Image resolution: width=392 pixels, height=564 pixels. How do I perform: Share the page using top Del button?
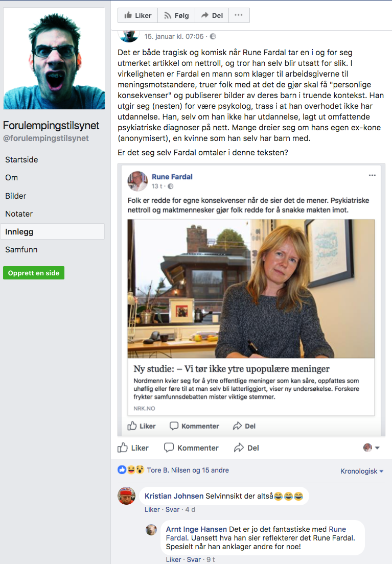tap(212, 15)
